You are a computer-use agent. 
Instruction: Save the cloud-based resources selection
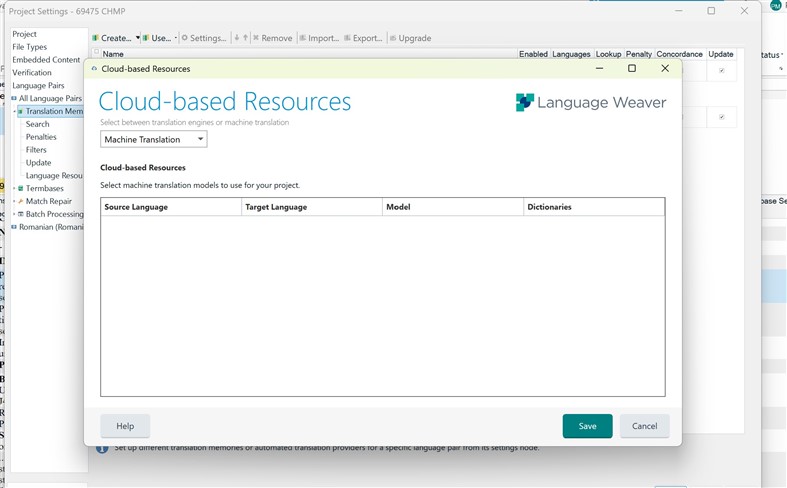click(587, 426)
